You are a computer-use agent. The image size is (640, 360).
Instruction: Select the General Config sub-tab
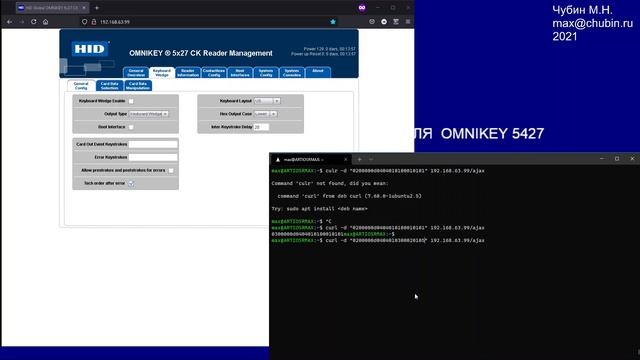(81, 86)
